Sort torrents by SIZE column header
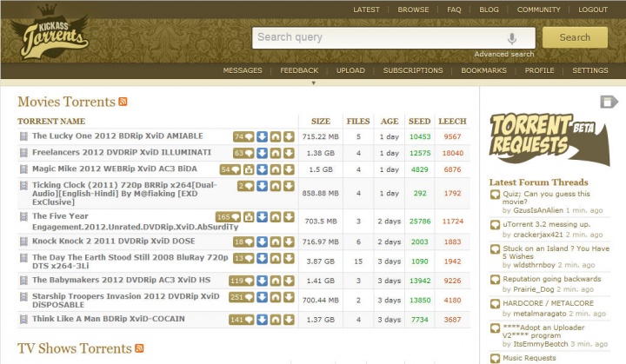 (321, 122)
